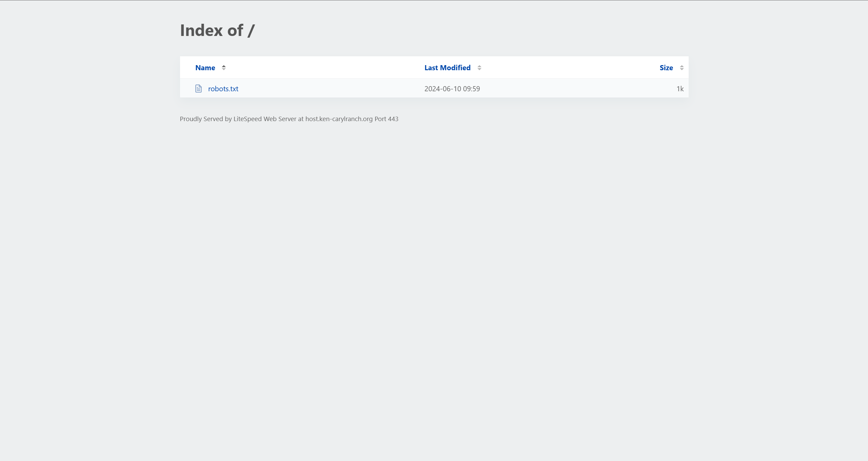
Task: Click the slash character in the heading
Action: 251,31
